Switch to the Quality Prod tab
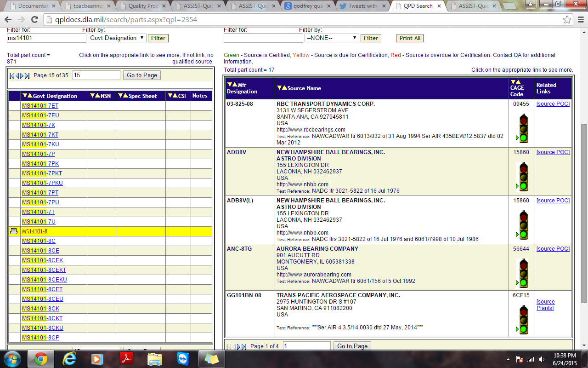The image size is (588, 368). click(x=143, y=6)
